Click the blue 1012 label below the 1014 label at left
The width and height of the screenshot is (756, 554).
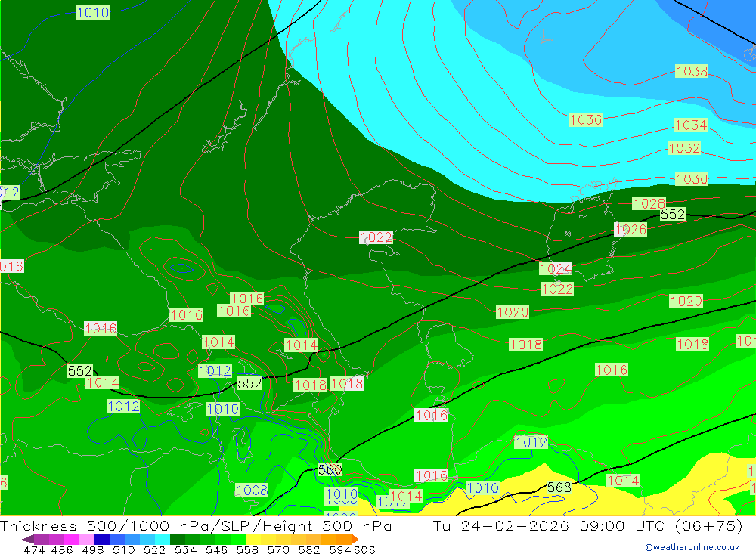(x=123, y=407)
